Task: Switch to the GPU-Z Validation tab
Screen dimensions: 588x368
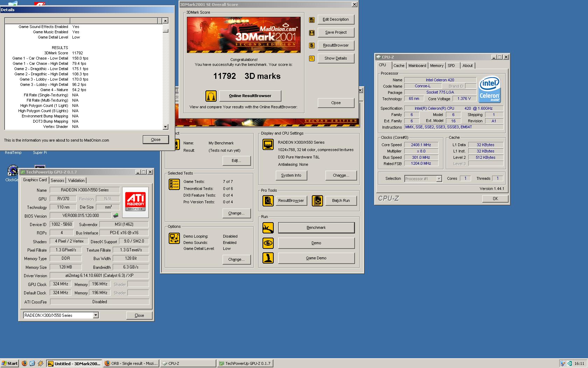Action: pos(76,180)
